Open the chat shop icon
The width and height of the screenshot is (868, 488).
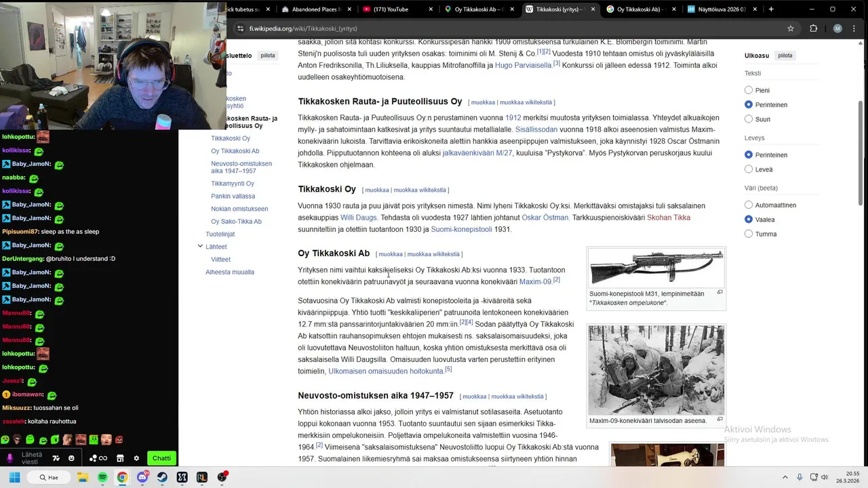[x=120, y=458]
